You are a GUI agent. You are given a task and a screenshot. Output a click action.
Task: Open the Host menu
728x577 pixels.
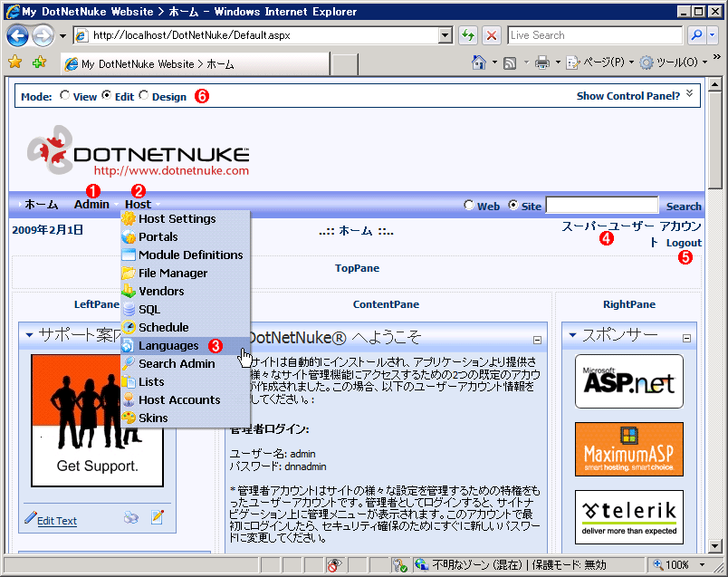[x=138, y=205]
